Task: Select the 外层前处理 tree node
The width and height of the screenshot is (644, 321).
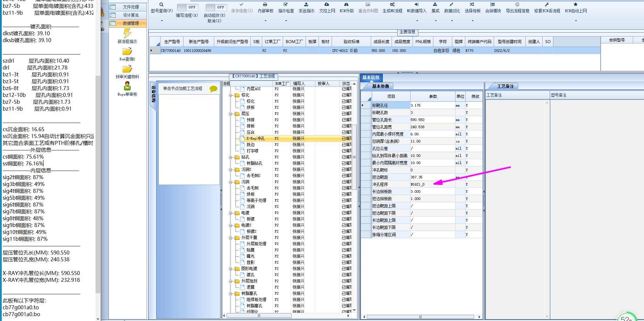Action: click(256, 244)
